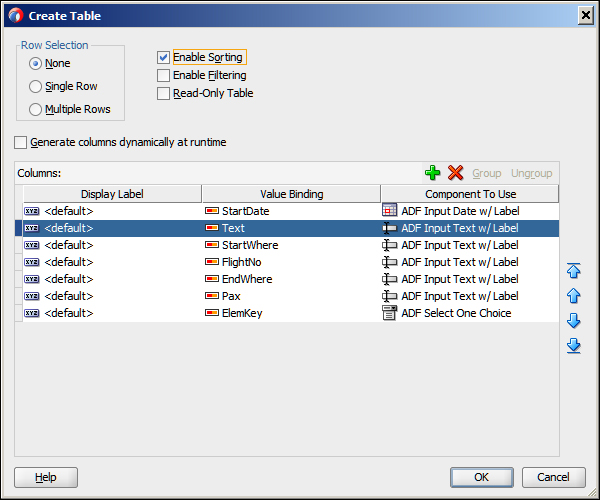The height and width of the screenshot is (500, 600).
Task: Click the xyz label icon in ElemKey row
Action: tap(32, 313)
